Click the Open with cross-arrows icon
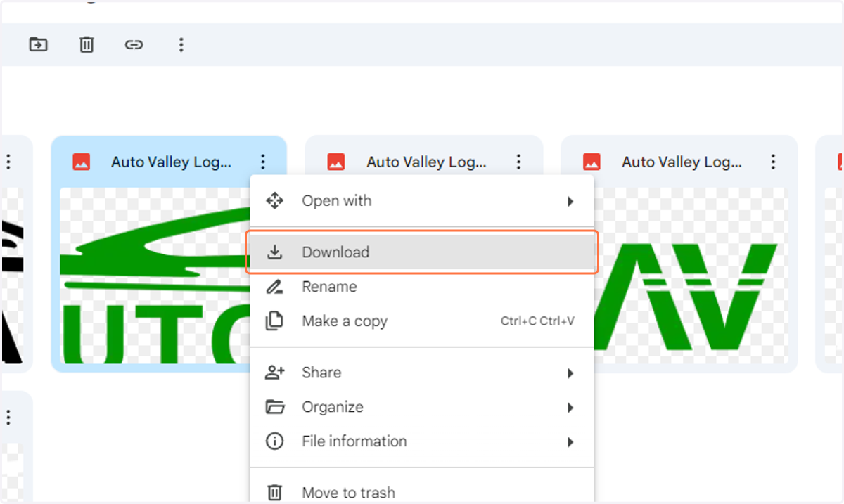This screenshot has width=844, height=504. tap(274, 201)
